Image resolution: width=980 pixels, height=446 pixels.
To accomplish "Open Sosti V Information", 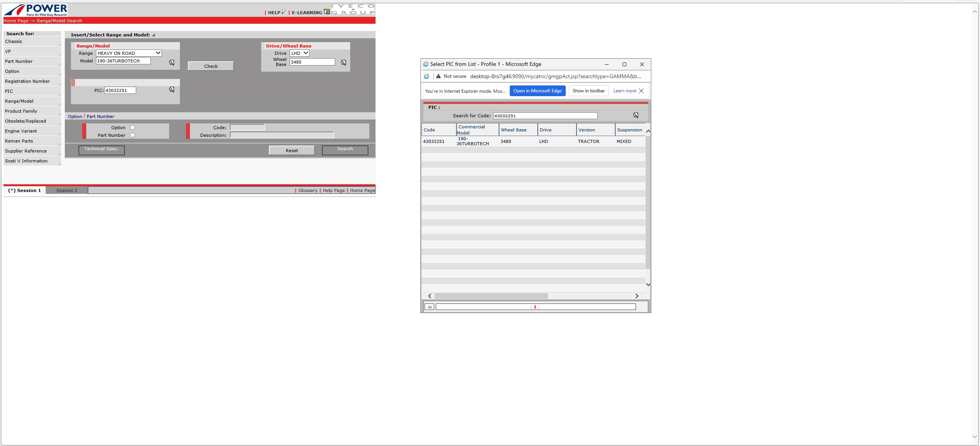I will [x=32, y=161].
